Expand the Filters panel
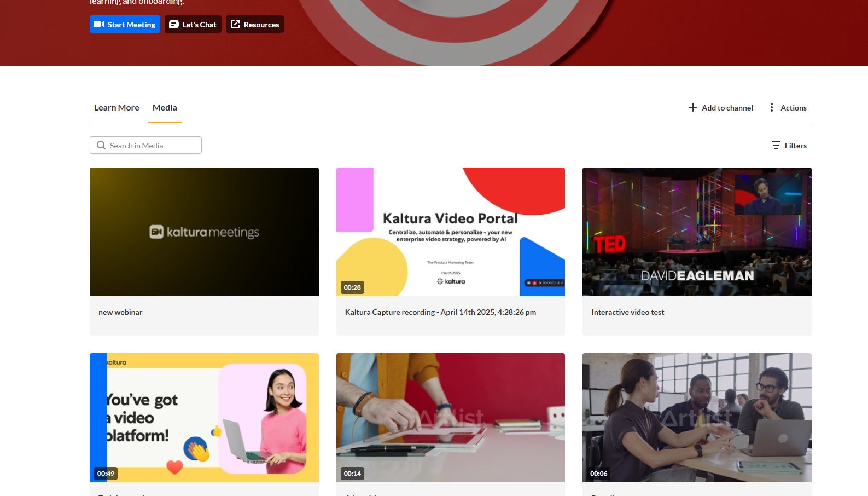 tap(789, 146)
